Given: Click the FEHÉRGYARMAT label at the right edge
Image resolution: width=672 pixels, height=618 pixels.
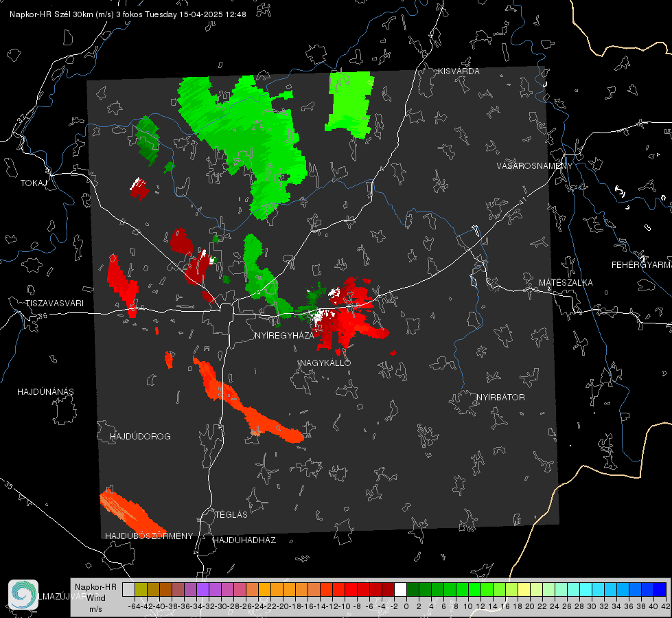Looking at the screenshot, I should [x=642, y=265].
